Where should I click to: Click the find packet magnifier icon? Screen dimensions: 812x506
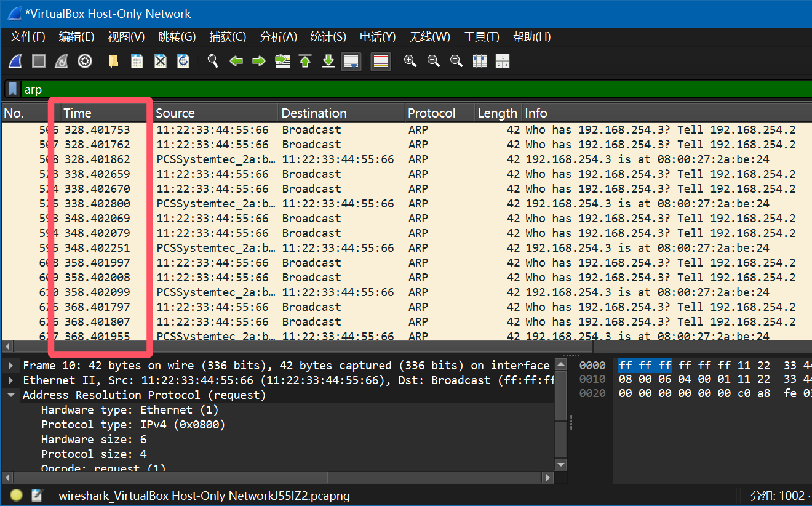213,61
